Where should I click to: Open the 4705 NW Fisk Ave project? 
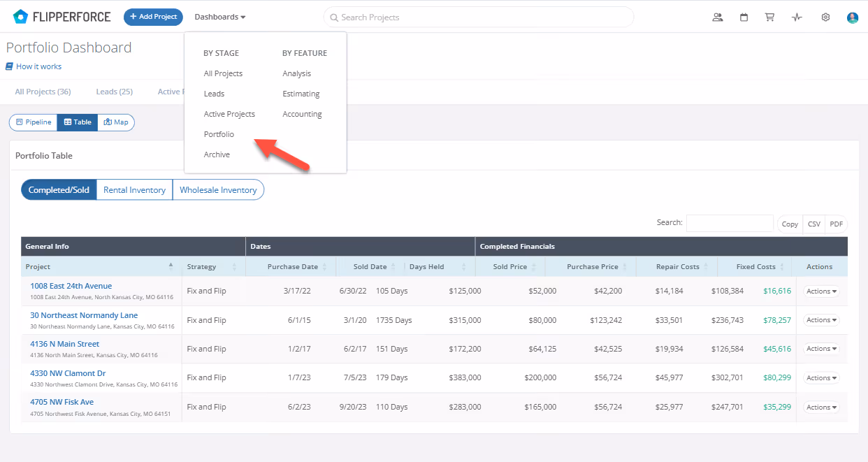coord(62,402)
